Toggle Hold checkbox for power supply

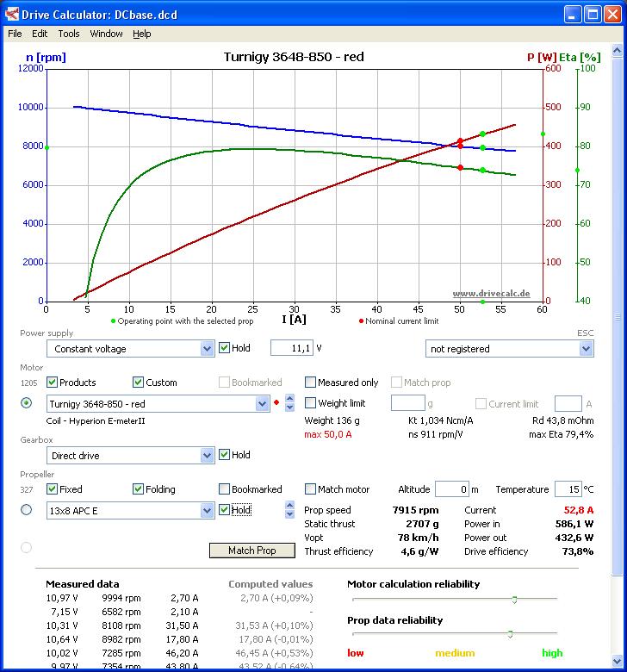coord(224,347)
